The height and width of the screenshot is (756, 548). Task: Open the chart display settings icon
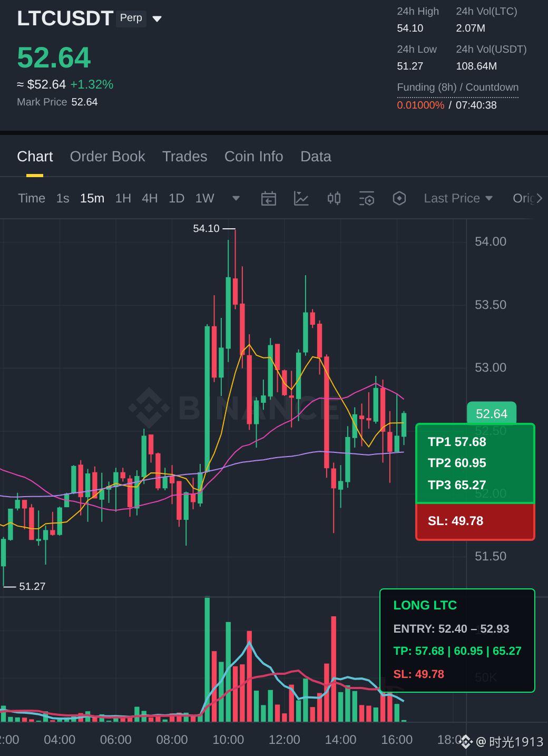[367, 198]
